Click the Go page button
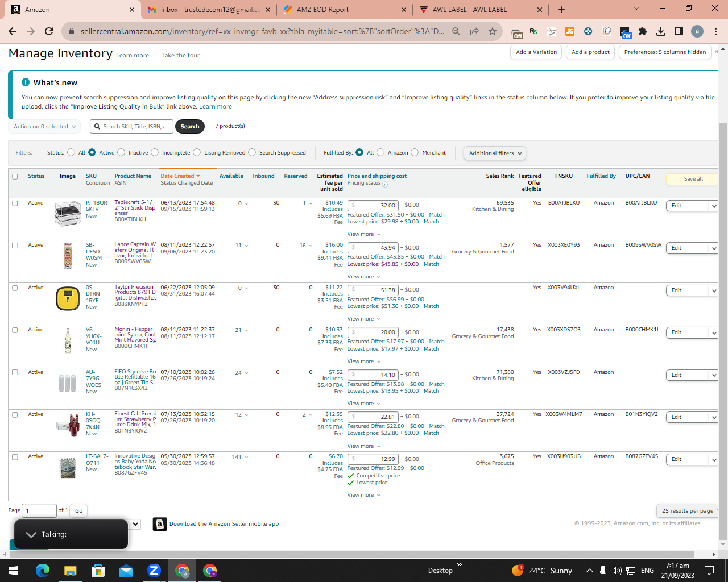Image resolution: width=728 pixels, height=582 pixels. click(79, 510)
